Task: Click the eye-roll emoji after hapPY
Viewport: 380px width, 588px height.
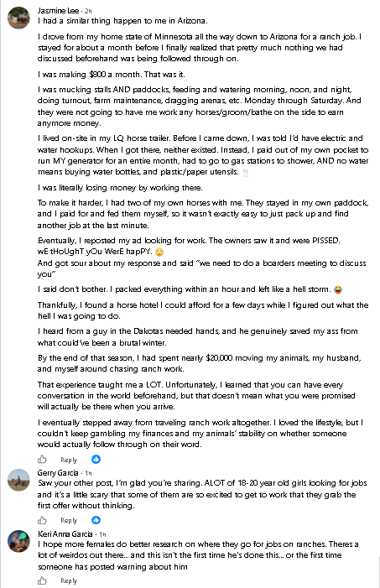Action: pos(159,252)
